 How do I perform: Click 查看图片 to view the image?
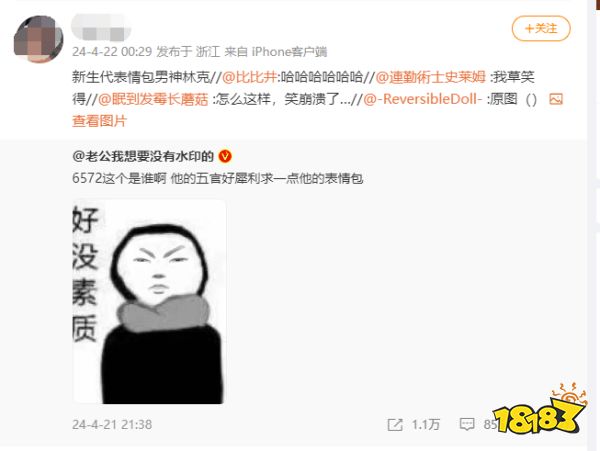99,121
